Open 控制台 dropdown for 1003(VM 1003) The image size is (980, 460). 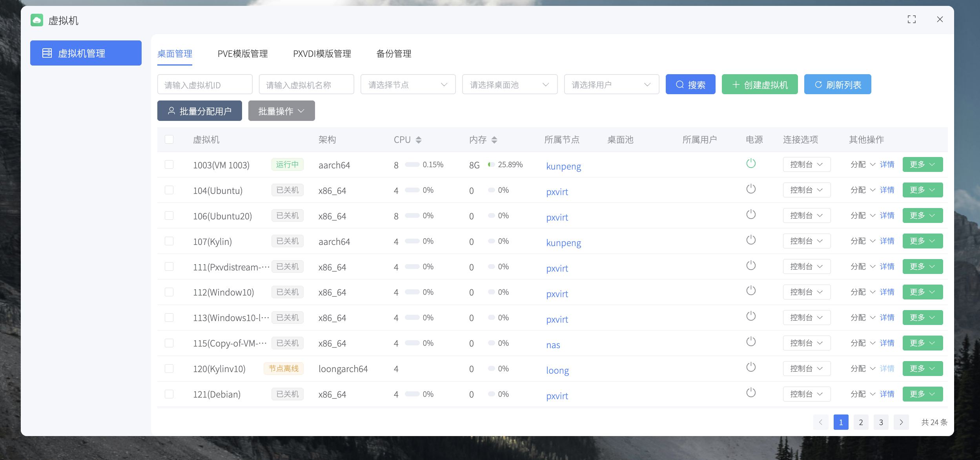807,164
